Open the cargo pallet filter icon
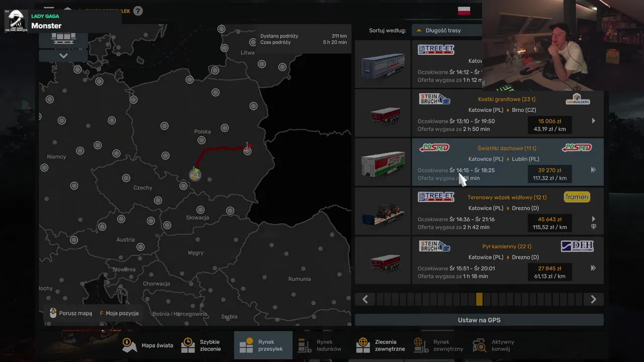 coord(63,38)
